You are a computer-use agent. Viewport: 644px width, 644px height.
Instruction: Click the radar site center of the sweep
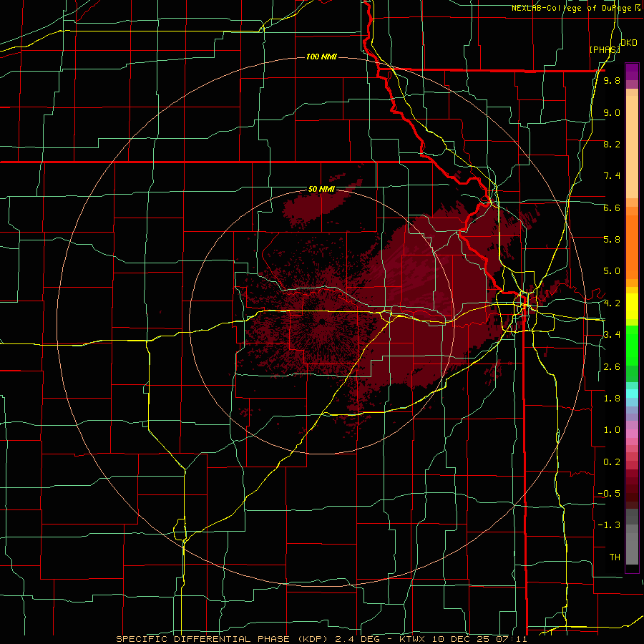pyautogui.click(x=322, y=322)
